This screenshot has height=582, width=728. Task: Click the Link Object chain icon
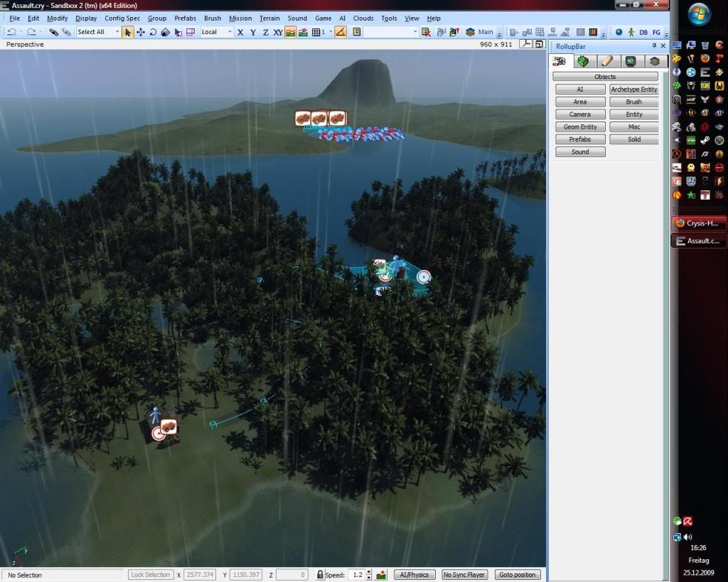[53, 32]
